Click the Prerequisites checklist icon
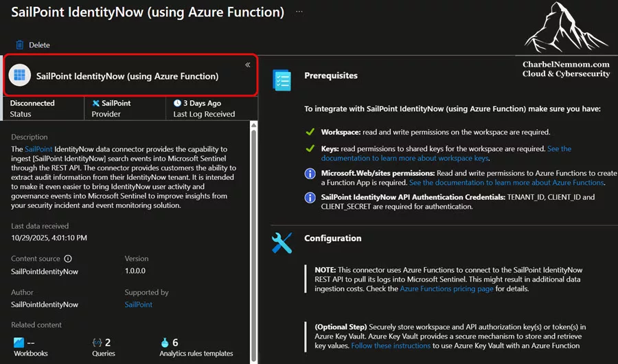Viewport: 618px width, 364px height. coord(282,80)
